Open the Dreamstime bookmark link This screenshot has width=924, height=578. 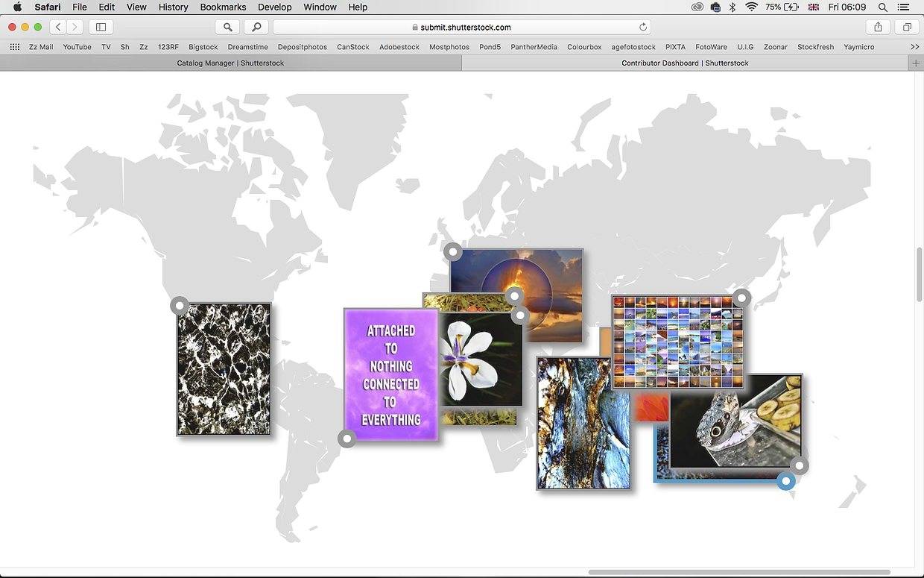pyautogui.click(x=247, y=47)
